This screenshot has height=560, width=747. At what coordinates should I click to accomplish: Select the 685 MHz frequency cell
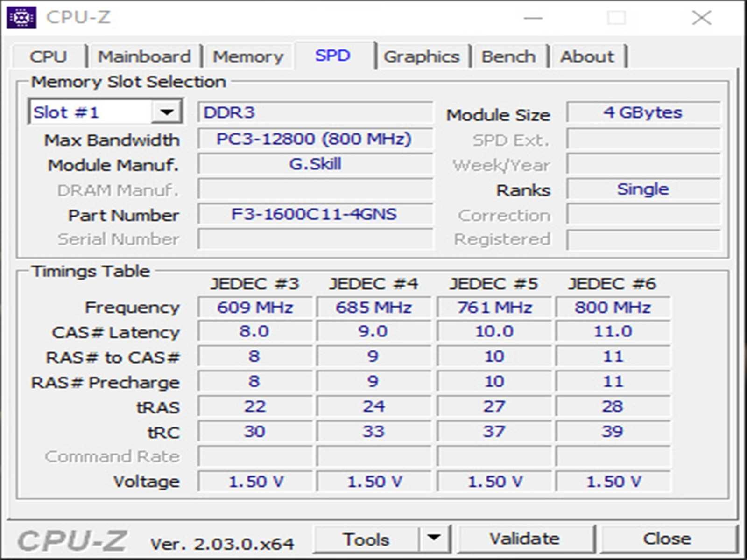point(374,307)
